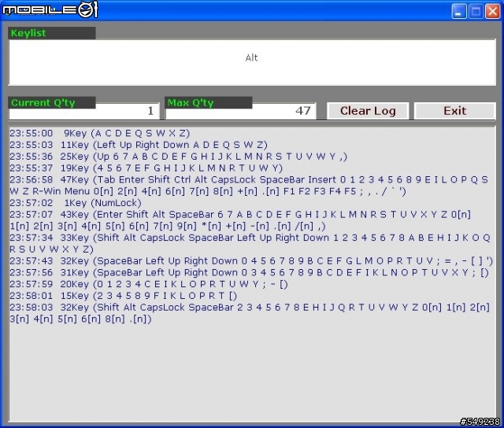The height and width of the screenshot is (428, 504).
Task: Maximize the key test window
Action: pyautogui.click(x=476, y=12)
